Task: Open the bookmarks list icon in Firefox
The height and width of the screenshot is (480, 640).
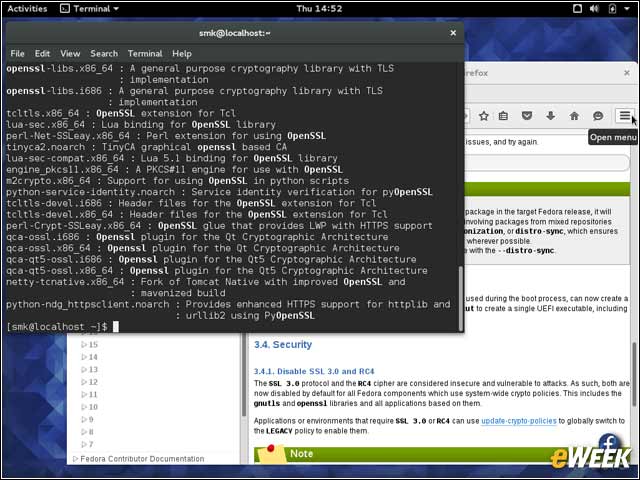Action: [503, 116]
